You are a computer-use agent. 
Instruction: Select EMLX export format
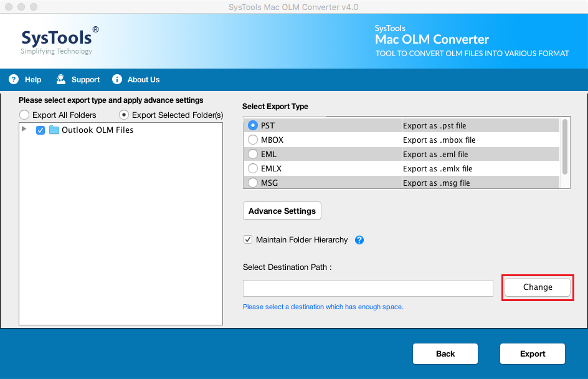[253, 168]
